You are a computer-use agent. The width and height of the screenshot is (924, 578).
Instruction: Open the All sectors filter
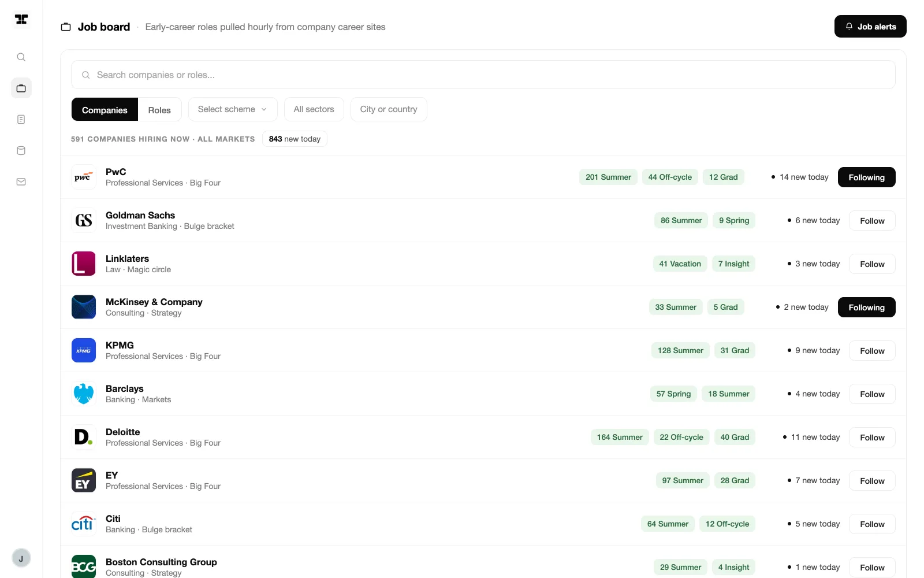(314, 109)
